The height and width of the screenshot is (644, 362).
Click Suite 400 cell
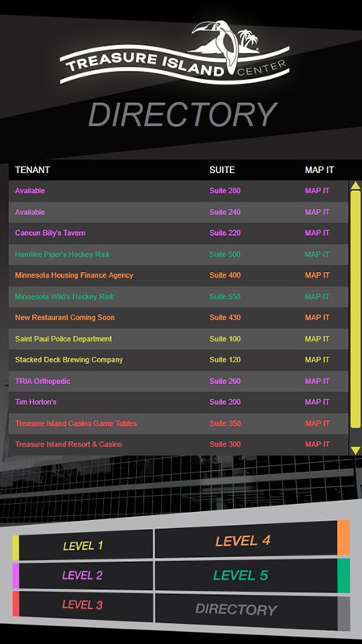pos(225,275)
